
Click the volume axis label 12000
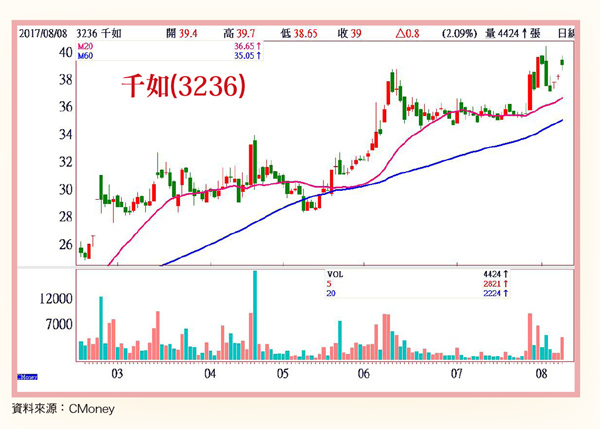coord(56,299)
